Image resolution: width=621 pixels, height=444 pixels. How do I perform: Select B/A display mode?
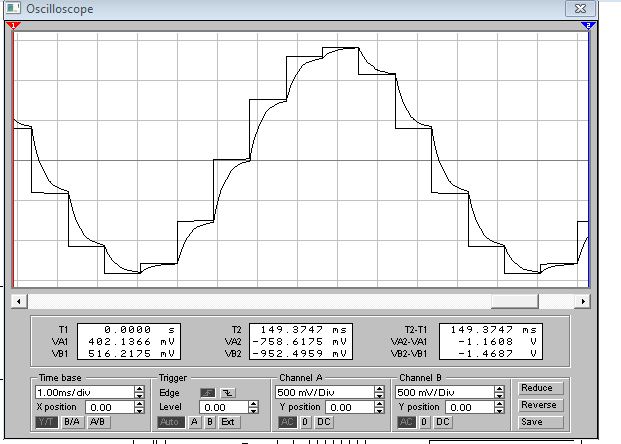click(72, 422)
